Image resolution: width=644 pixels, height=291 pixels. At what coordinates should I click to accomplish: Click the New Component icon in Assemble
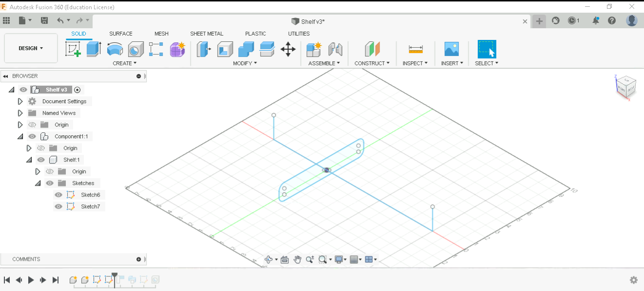(314, 49)
